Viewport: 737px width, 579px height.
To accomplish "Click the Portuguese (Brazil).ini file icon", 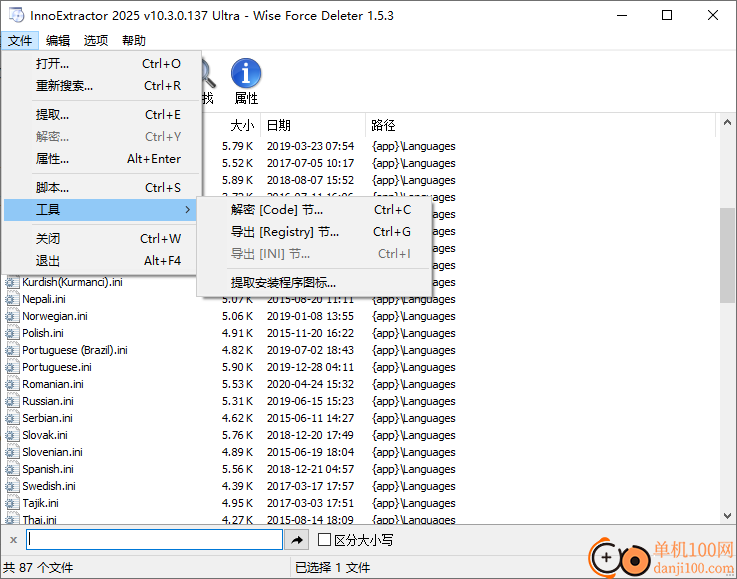I will click(11, 350).
